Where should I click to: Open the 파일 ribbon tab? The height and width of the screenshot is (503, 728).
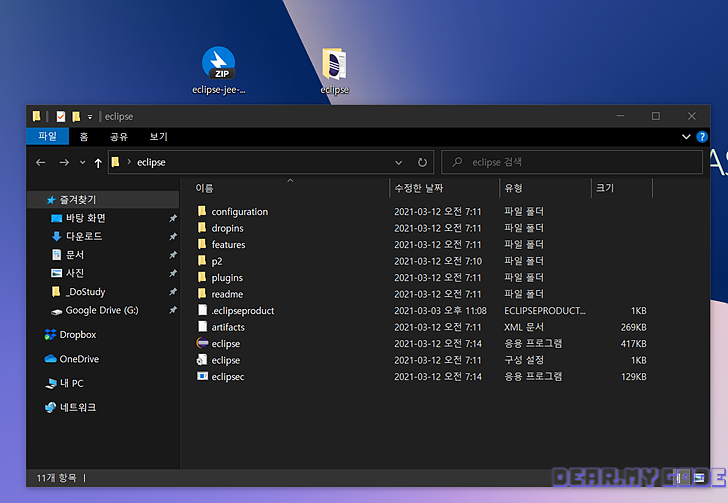pos(47,137)
